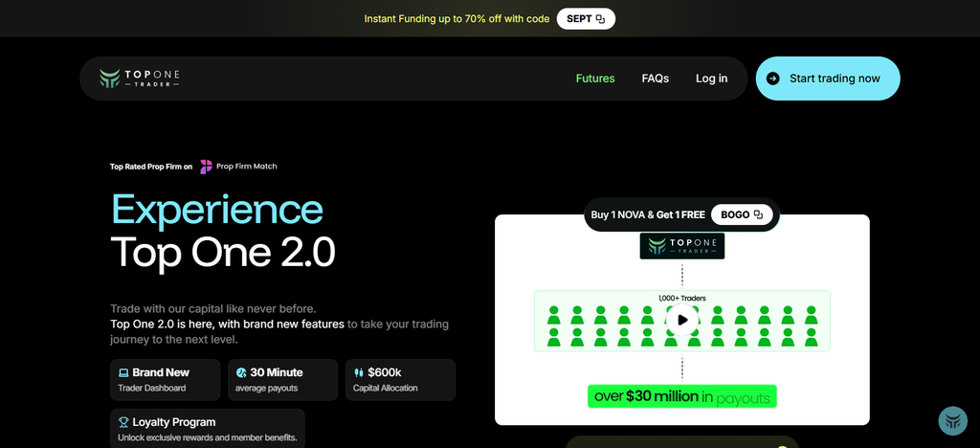
Task: Open the FAQs page
Action: (655, 78)
